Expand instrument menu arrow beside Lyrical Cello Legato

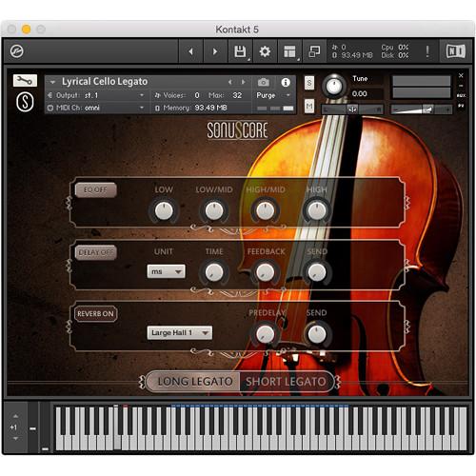point(52,82)
